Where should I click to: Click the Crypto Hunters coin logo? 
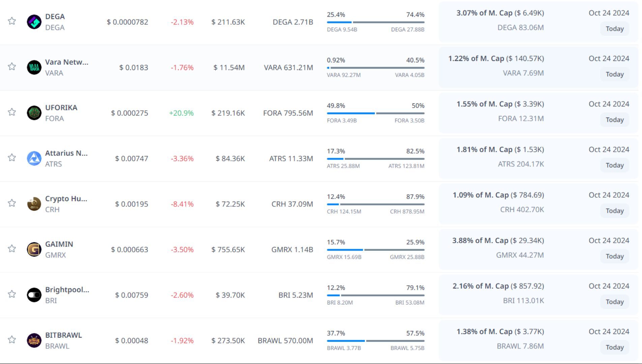34,204
